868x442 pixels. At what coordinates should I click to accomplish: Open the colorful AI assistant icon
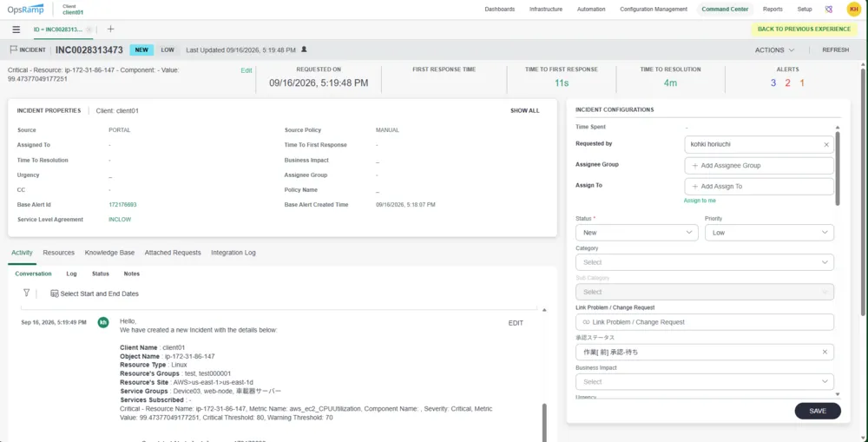(829, 10)
